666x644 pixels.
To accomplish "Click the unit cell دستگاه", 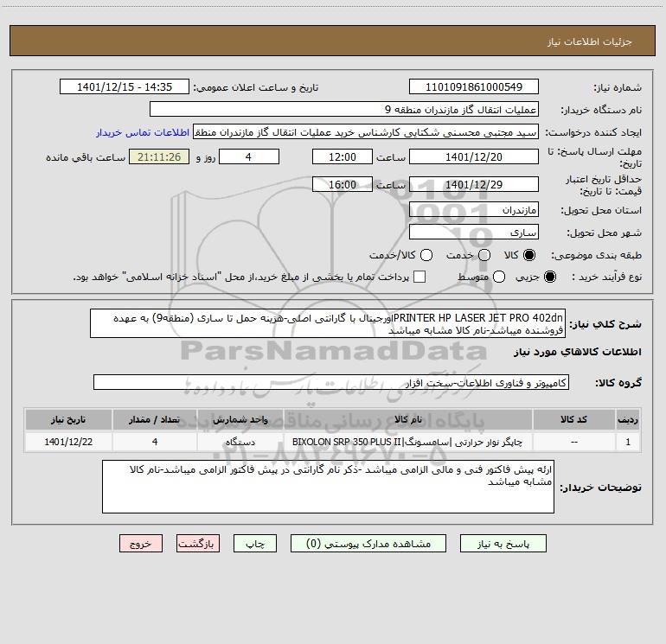I will pos(240,442).
